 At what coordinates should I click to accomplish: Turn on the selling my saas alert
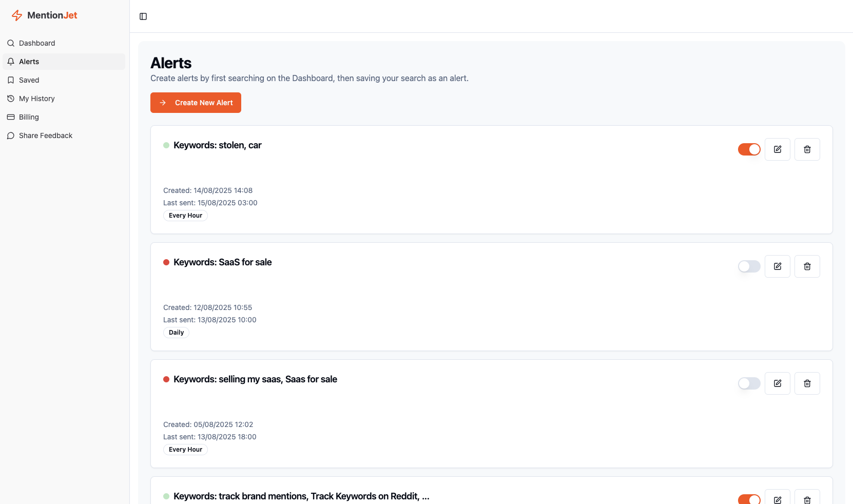(749, 383)
